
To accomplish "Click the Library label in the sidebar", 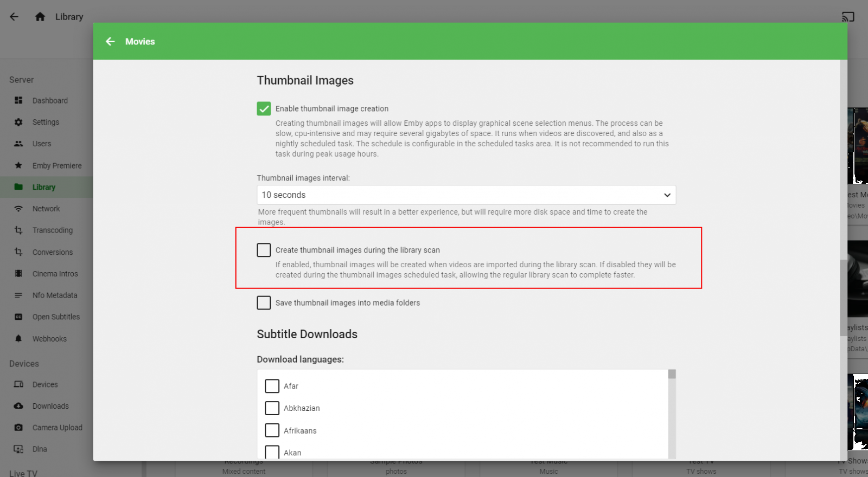I will click(44, 187).
